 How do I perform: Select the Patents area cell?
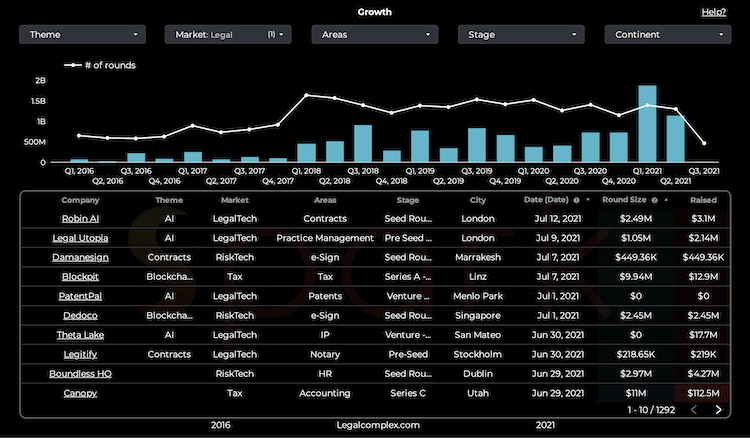coord(325,296)
